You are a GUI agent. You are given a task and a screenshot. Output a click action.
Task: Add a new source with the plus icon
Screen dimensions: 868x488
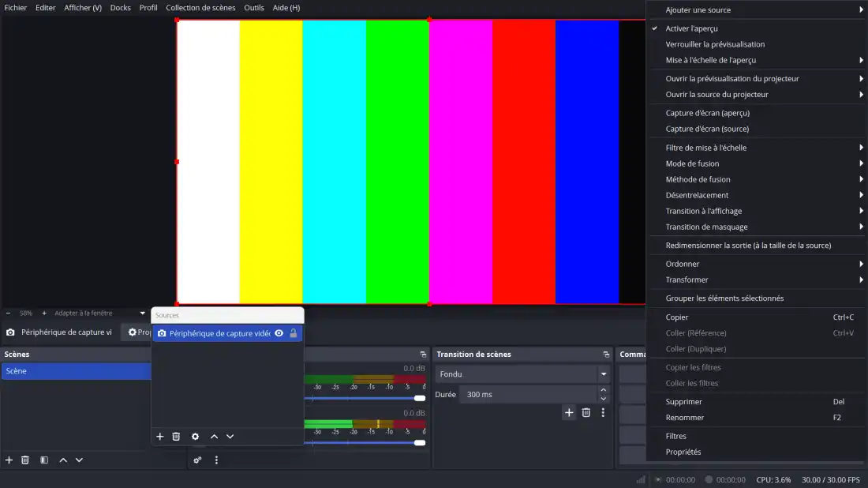point(159,437)
